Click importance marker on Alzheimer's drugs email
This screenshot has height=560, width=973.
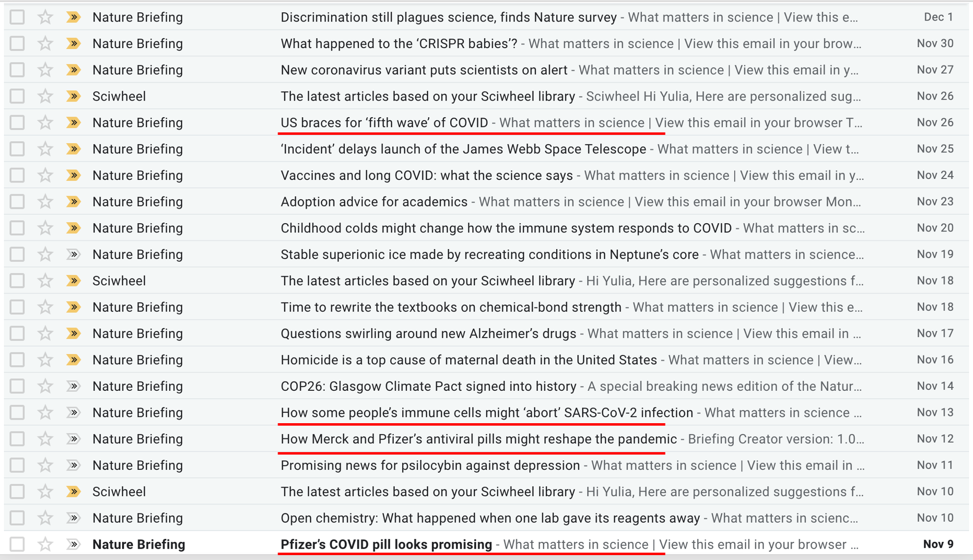coord(74,333)
